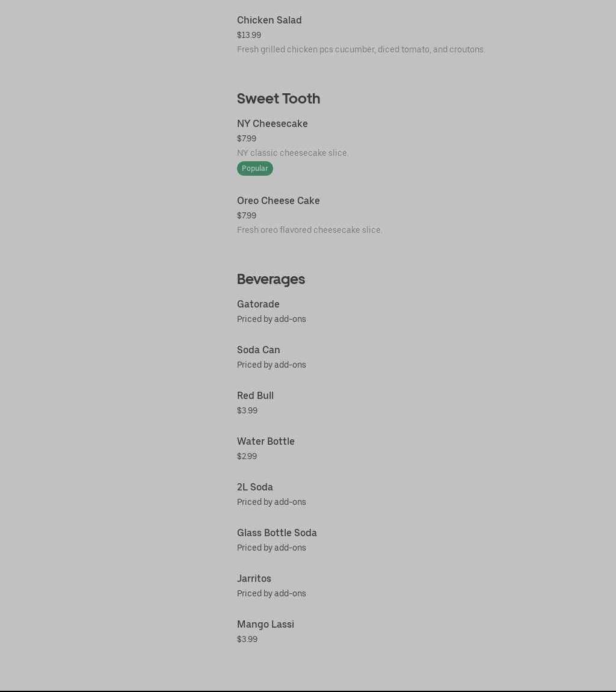Open the Oreo Cheese Cake item
Image resolution: width=616 pixels, height=692 pixels.
[278, 201]
